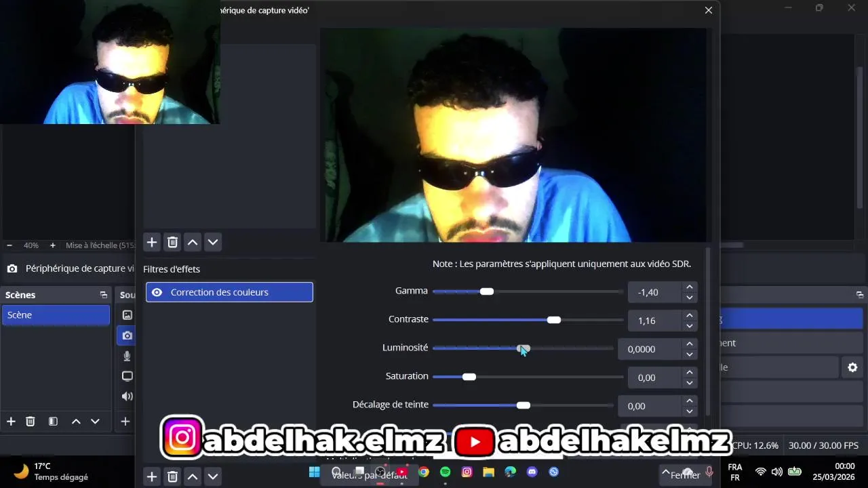868x488 pixels.
Task: Click the Gamma slider handle
Action: [x=487, y=291]
